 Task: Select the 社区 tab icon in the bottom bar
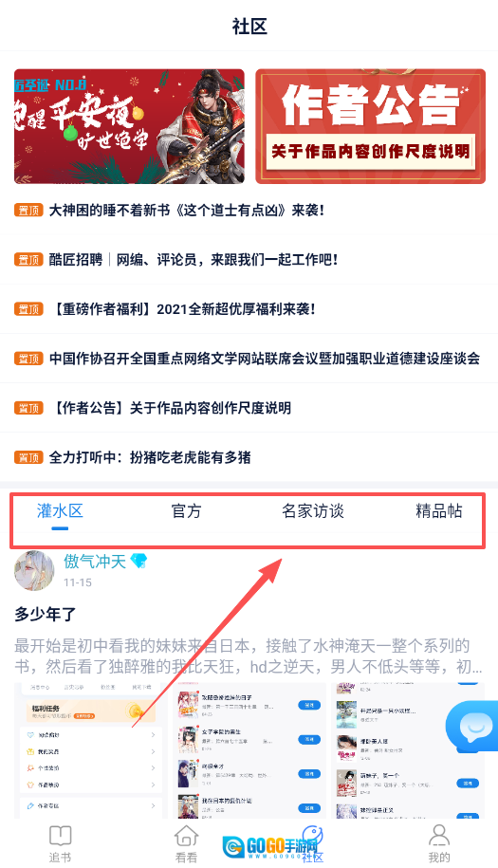pyautogui.click(x=313, y=837)
